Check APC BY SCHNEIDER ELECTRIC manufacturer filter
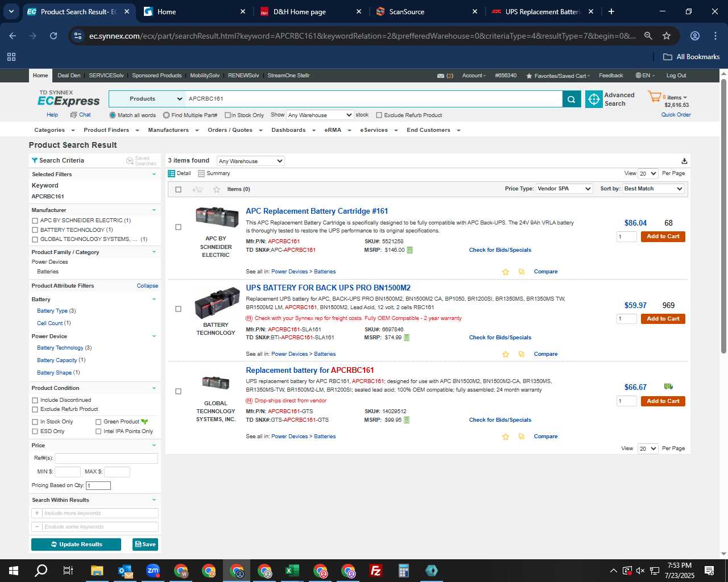This screenshot has width=728, height=582. pyautogui.click(x=35, y=221)
